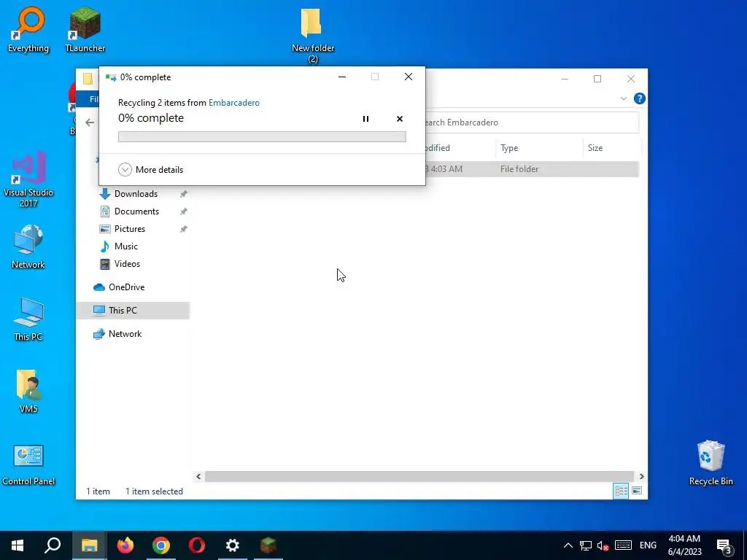The image size is (747, 560).
Task: Open Minecraft block icon in taskbar
Action: pos(268,545)
